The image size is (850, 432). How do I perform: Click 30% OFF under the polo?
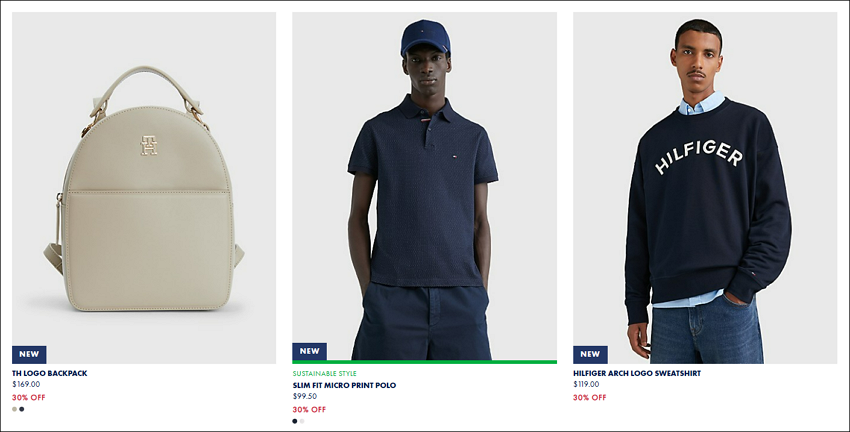pyautogui.click(x=310, y=409)
